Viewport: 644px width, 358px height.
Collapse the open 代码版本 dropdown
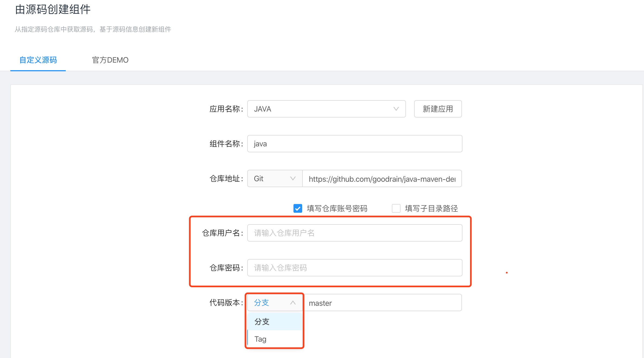[x=274, y=302]
